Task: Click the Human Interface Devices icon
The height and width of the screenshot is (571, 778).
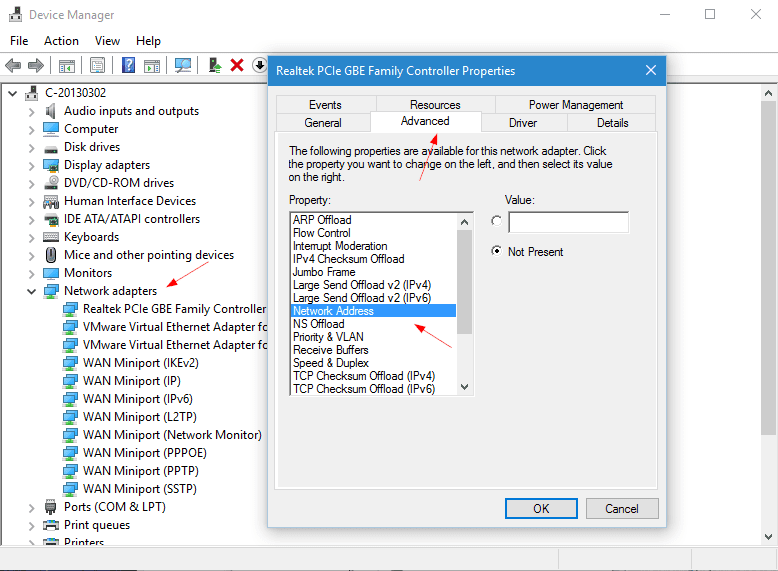Action: pos(51,201)
